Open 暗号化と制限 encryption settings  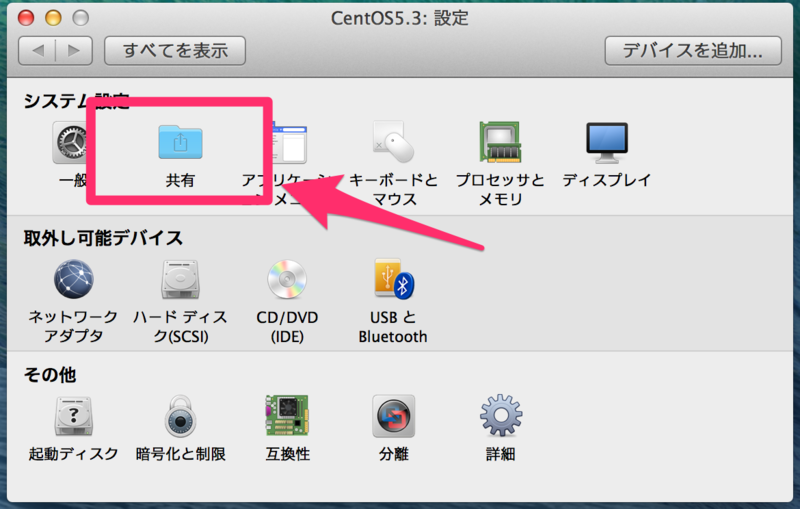point(180,416)
